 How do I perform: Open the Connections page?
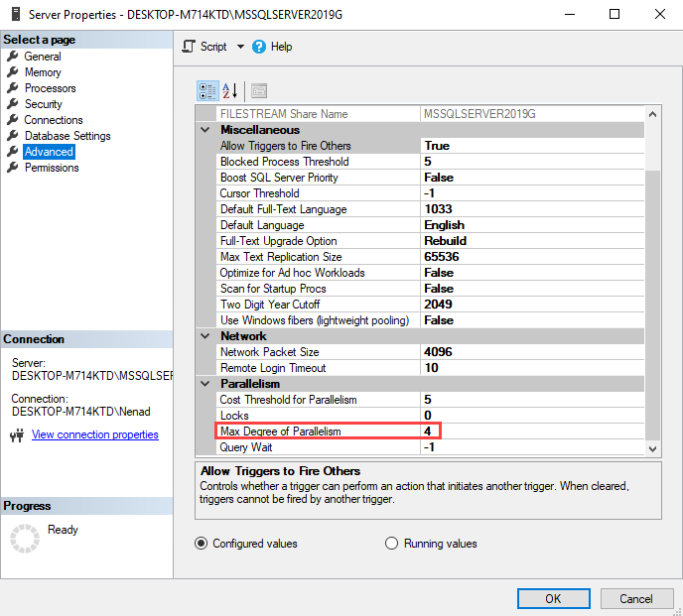pos(54,120)
